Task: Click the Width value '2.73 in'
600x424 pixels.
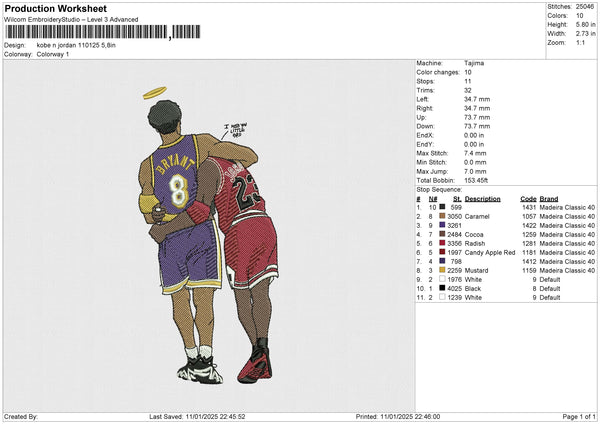Action: 586,34
